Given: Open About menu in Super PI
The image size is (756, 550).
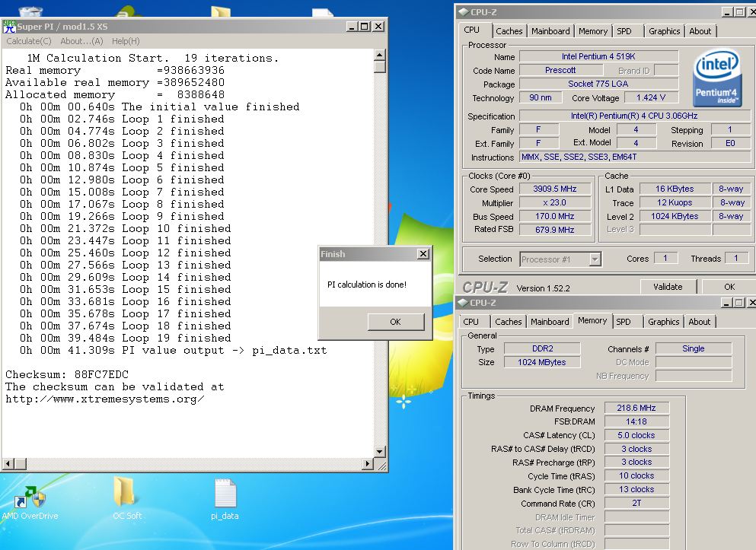Looking at the screenshot, I should tap(81, 41).
